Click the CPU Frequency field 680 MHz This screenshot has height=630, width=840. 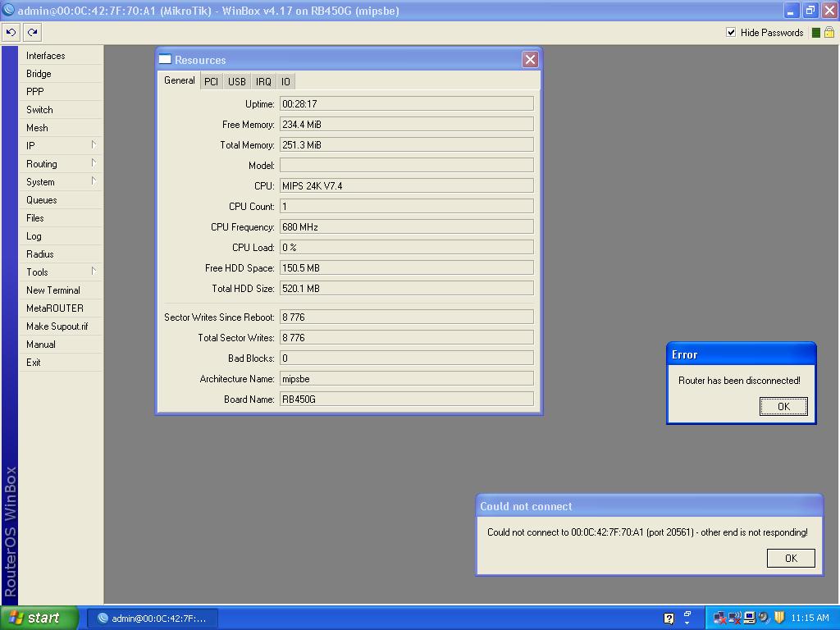pyautogui.click(x=407, y=227)
